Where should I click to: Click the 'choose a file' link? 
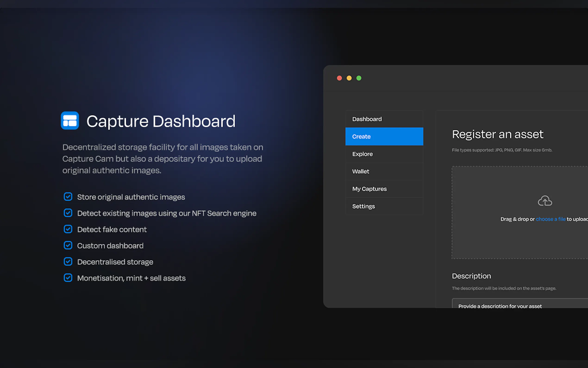[x=550, y=219]
